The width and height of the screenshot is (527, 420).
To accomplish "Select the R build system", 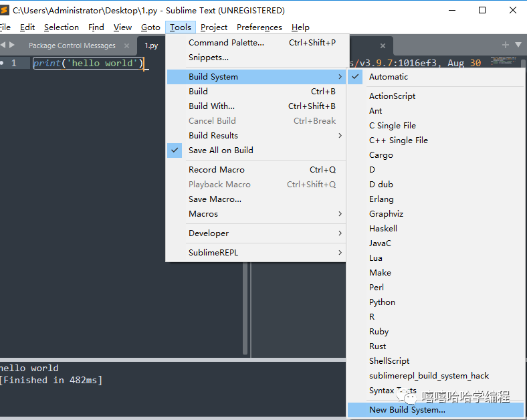I will coord(435,317).
